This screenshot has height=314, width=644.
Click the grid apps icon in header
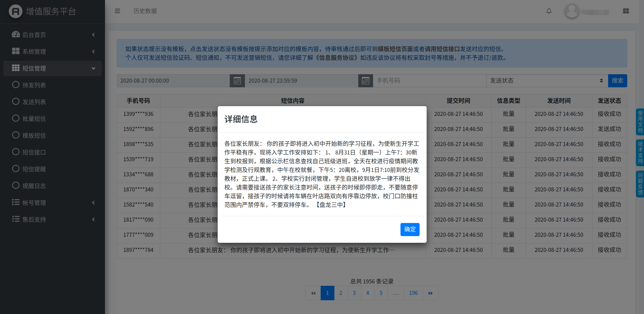626,11
